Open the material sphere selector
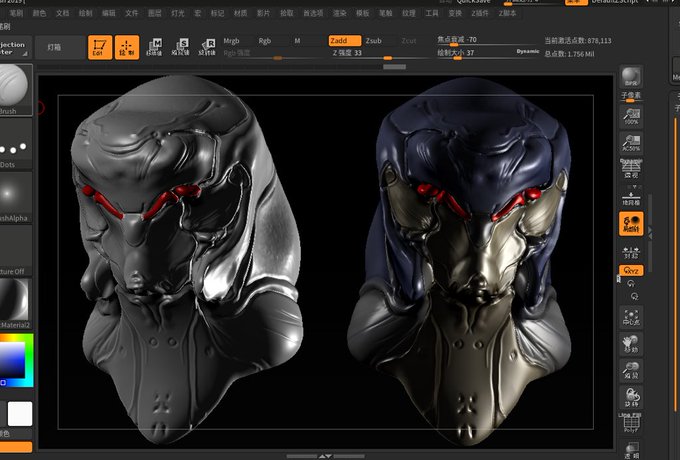The image size is (680, 460). tap(16, 303)
